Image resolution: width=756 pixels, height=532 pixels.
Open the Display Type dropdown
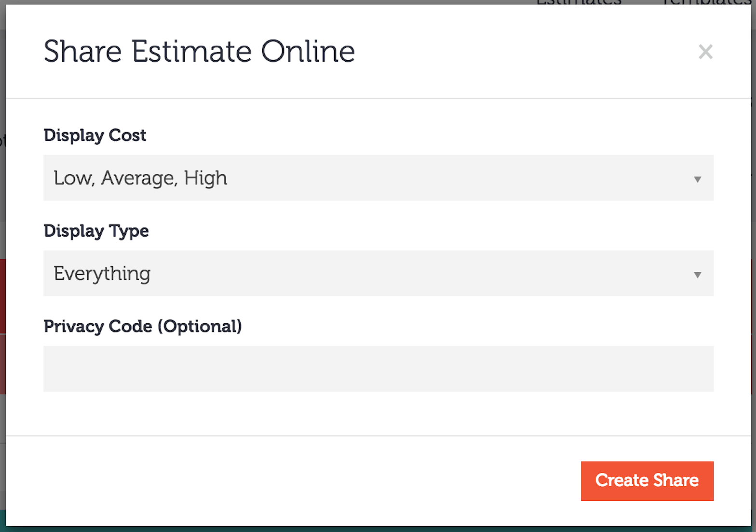tap(378, 273)
